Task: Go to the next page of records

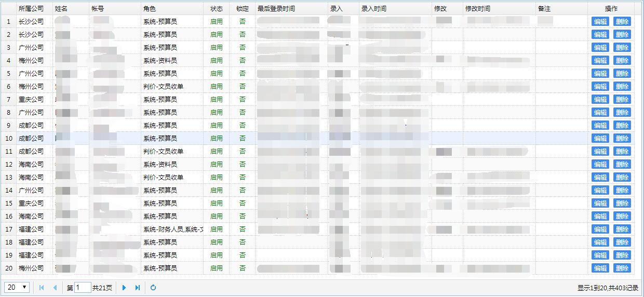Action: (x=124, y=288)
